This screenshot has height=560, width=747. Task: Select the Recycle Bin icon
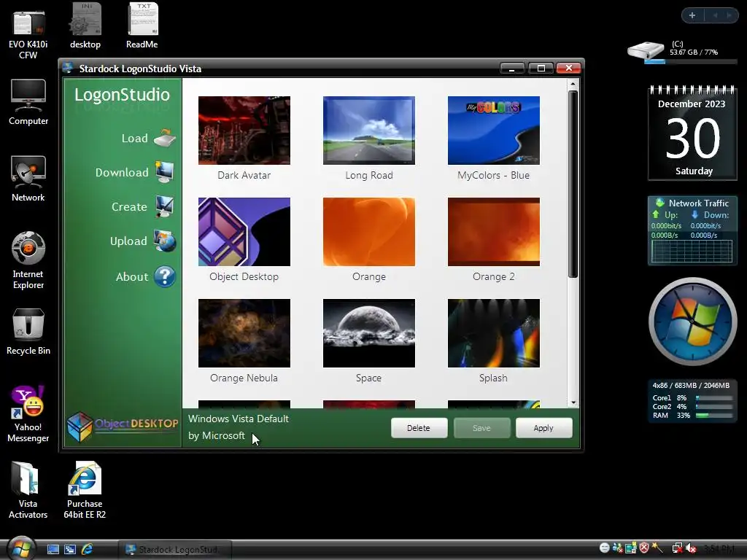(x=28, y=324)
